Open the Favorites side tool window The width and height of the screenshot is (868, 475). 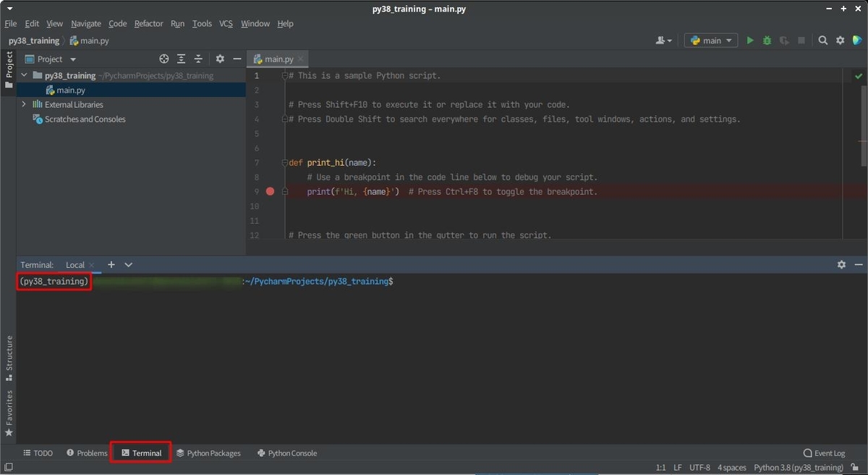click(9, 413)
